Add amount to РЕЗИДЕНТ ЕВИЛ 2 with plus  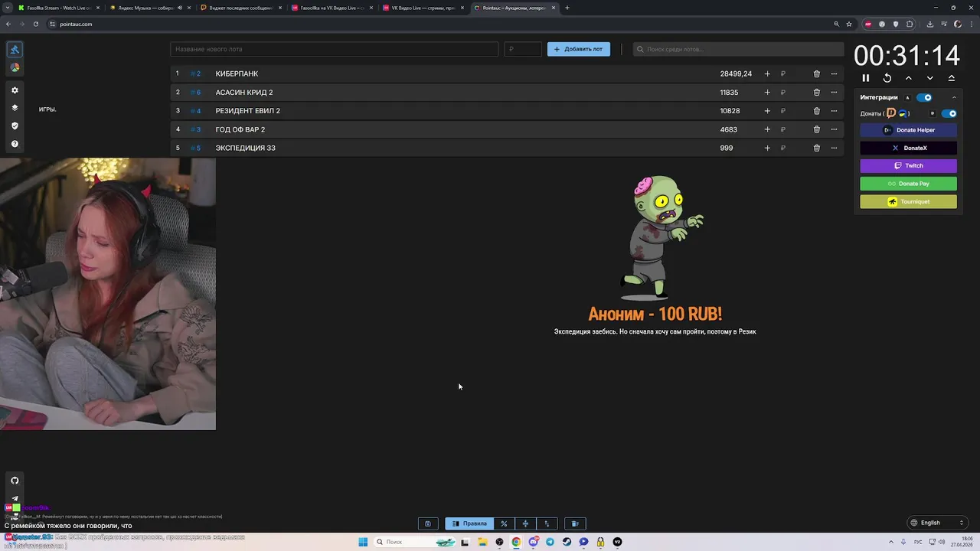(x=767, y=110)
